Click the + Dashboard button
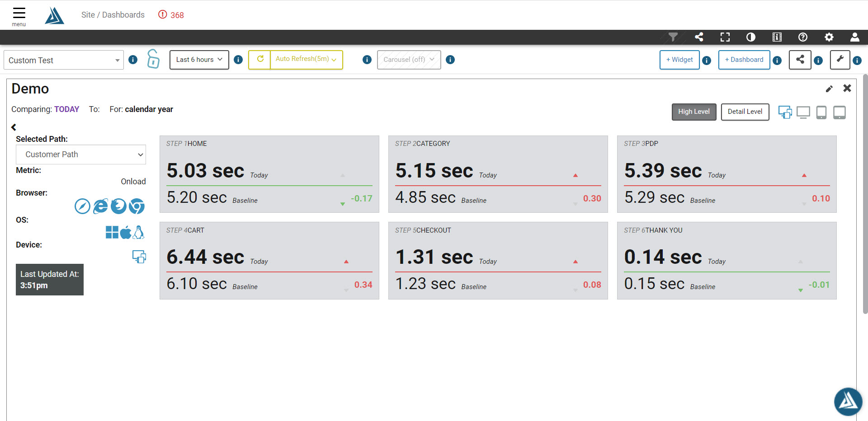This screenshot has height=421, width=868. pos(744,60)
